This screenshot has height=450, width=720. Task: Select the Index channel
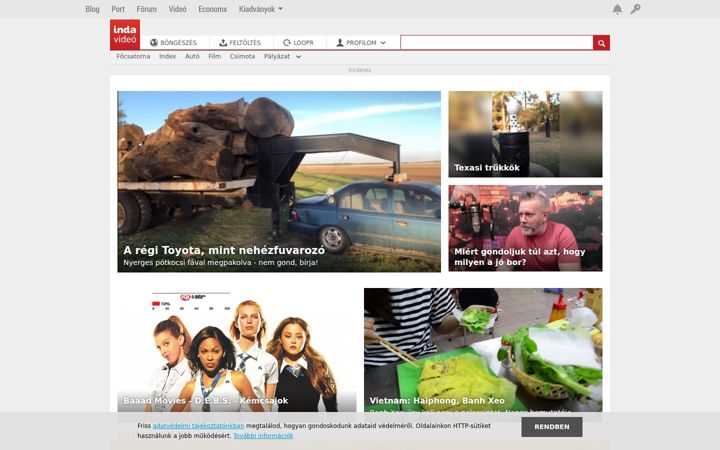(168, 56)
